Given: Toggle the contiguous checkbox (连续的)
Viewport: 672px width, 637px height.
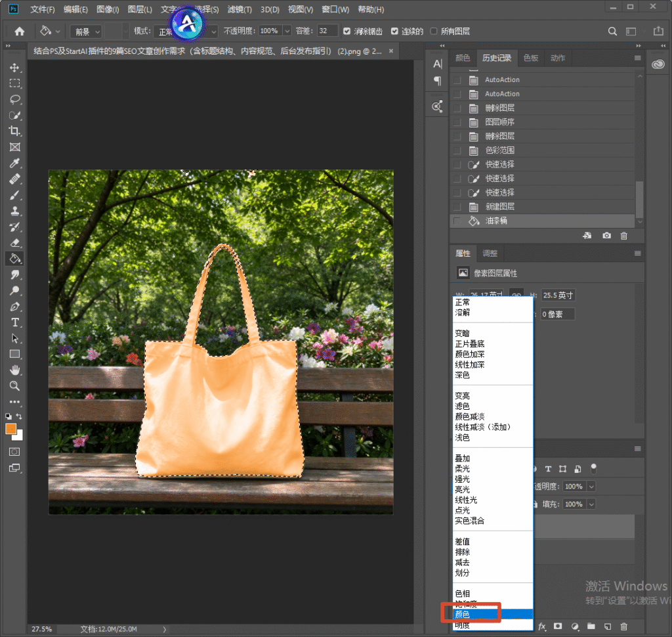Looking at the screenshot, I should coord(394,32).
